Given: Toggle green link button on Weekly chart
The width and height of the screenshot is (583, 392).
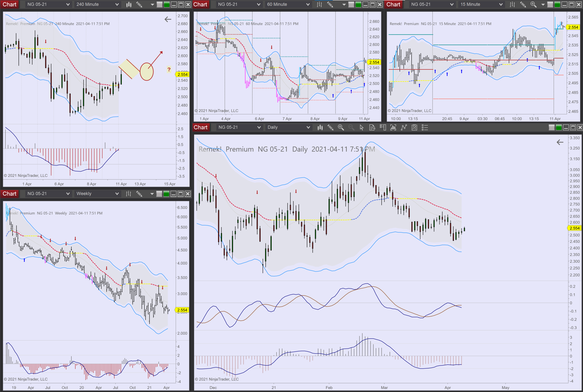Looking at the screenshot, I should tap(166, 194).
